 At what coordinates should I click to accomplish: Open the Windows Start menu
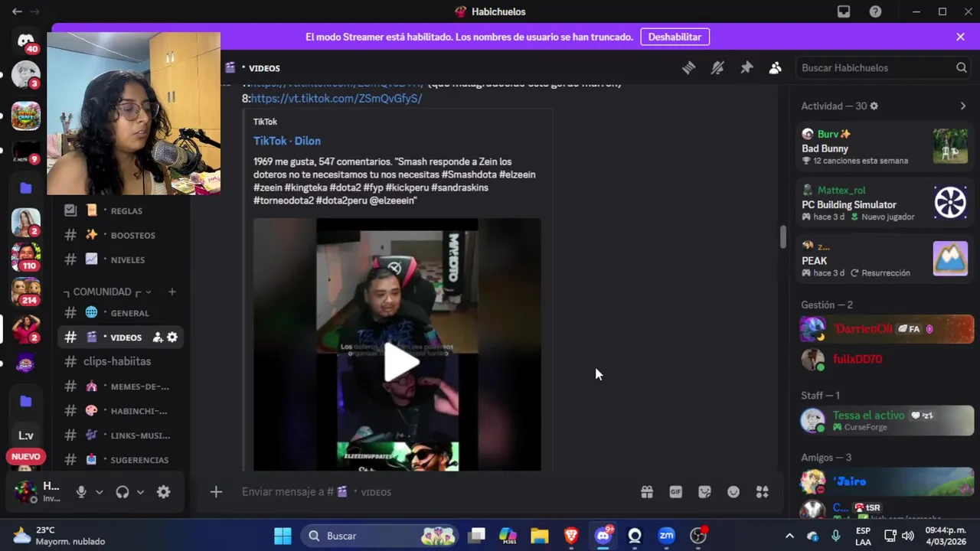coord(283,536)
